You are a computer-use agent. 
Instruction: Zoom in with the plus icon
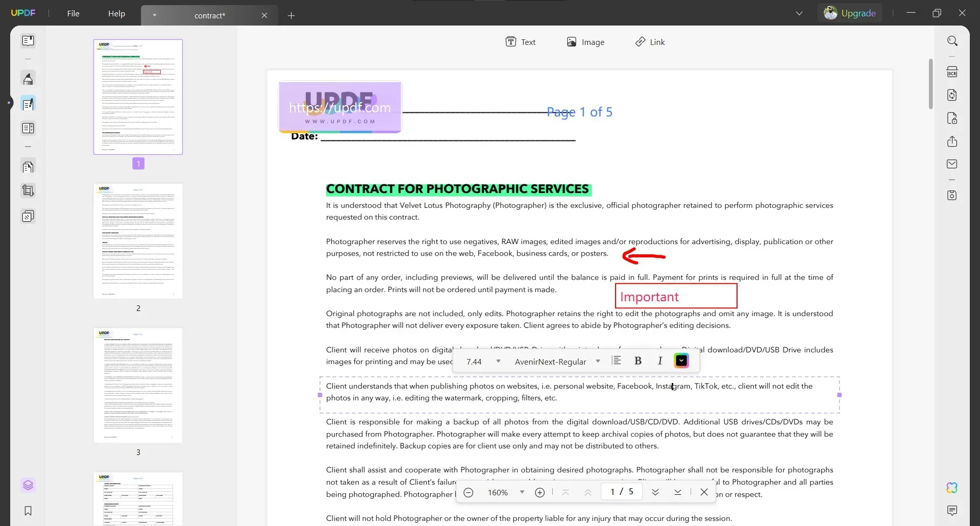(x=540, y=492)
